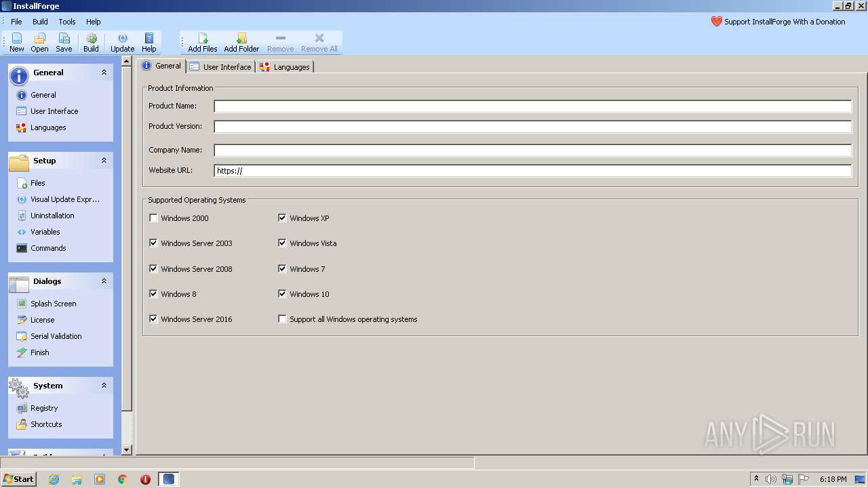The height and width of the screenshot is (488, 868).
Task: Click the taskbar clock showing 6:18 PM
Action: click(833, 479)
